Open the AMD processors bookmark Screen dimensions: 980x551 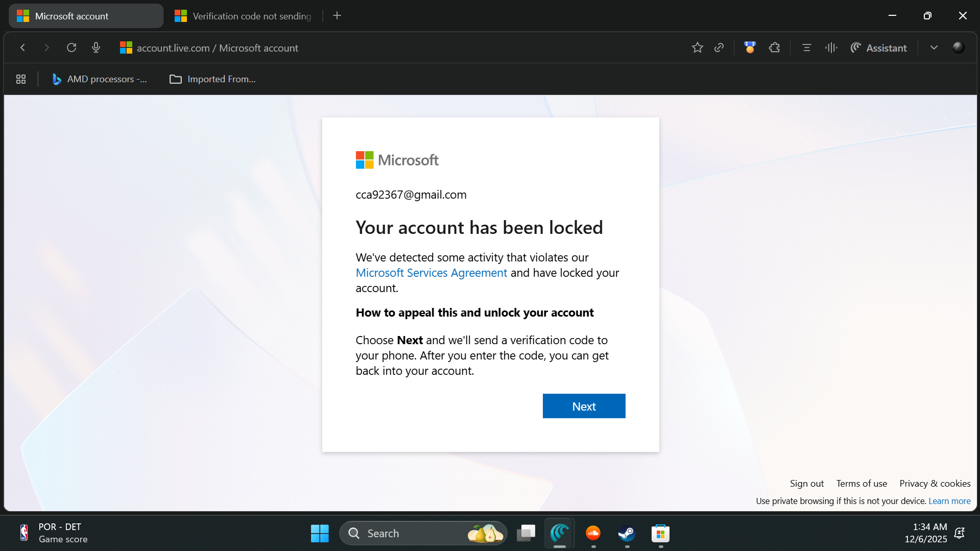click(x=100, y=79)
